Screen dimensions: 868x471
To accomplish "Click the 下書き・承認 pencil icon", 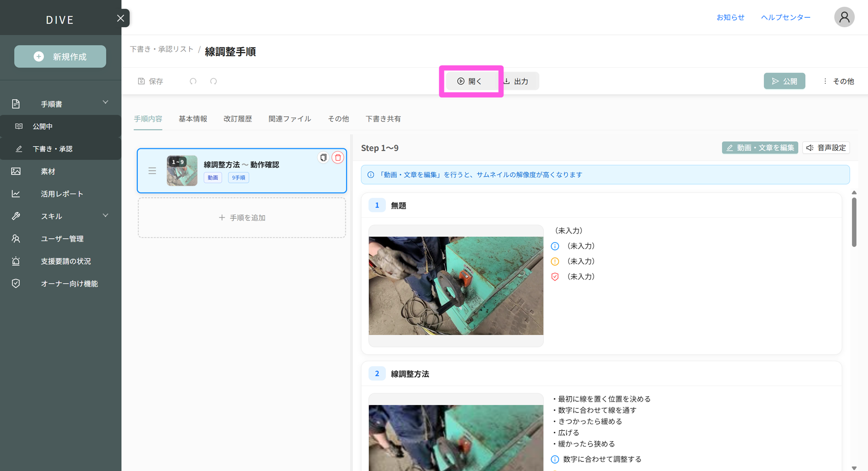I will (x=19, y=149).
